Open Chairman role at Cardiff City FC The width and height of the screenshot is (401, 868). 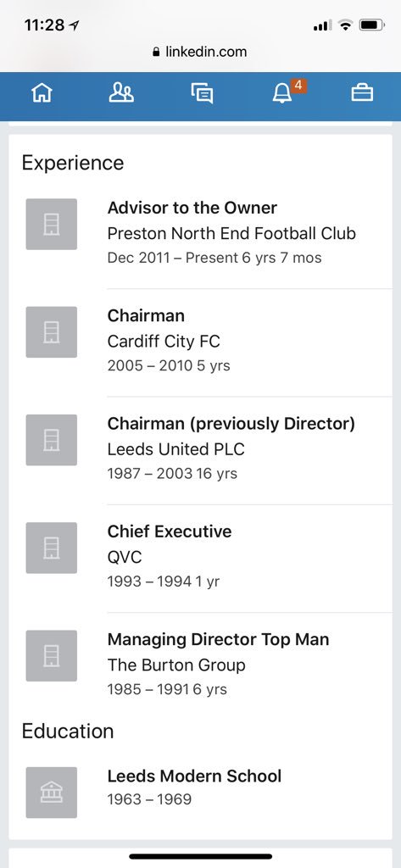pyautogui.click(x=200, y=341)
